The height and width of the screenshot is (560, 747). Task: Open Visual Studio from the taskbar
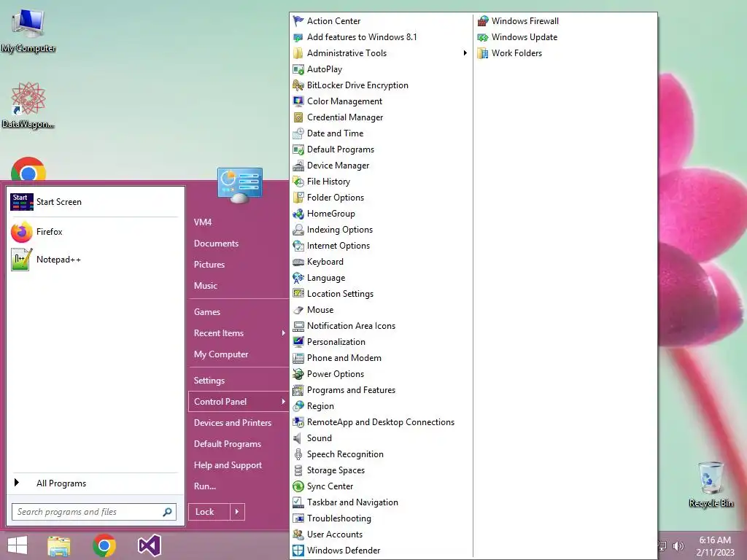149,545
